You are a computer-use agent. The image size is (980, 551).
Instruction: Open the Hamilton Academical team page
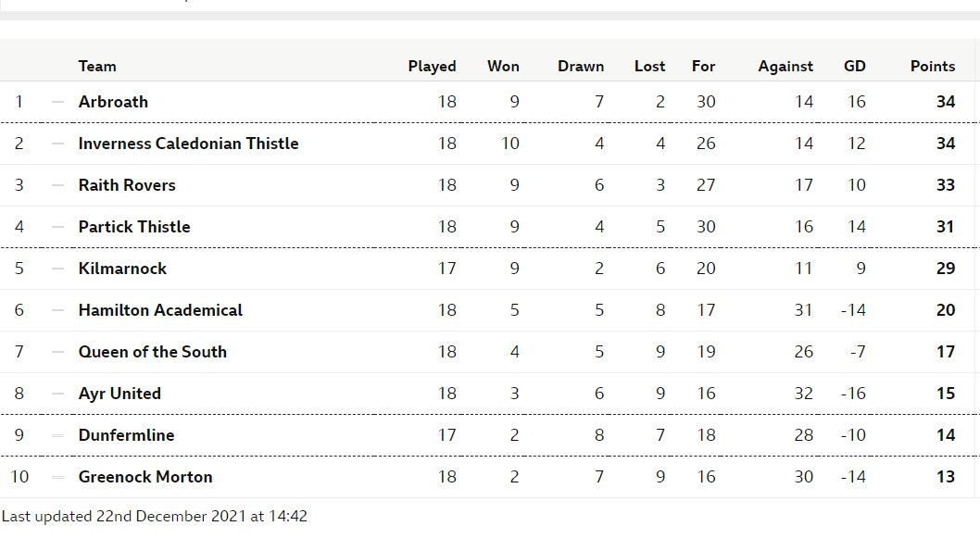[160, 310]
